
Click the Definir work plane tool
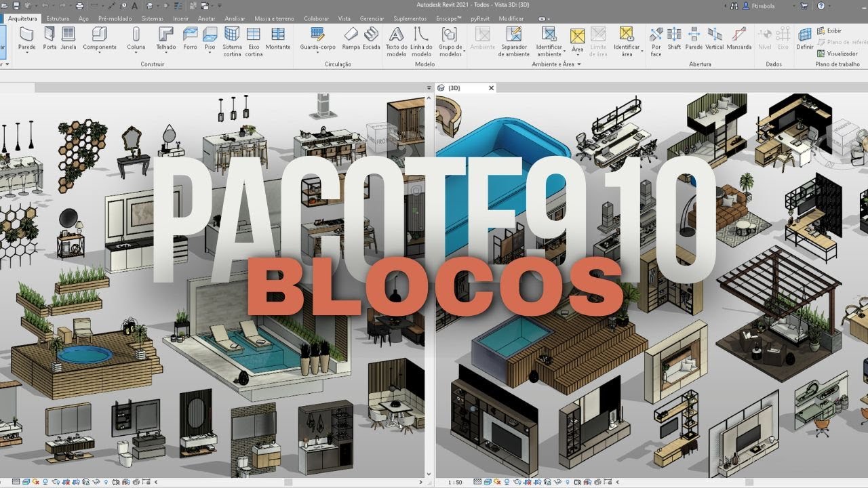tap(805, 39)
